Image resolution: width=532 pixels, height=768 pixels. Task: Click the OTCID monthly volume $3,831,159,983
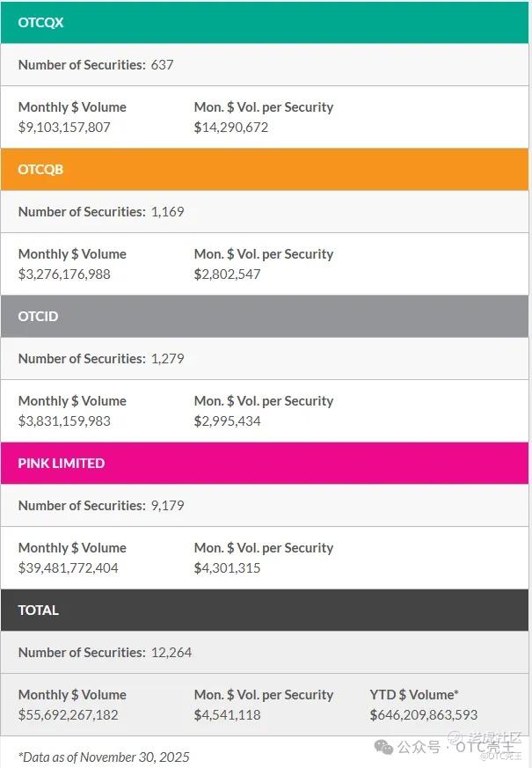(x=64, y=421)
